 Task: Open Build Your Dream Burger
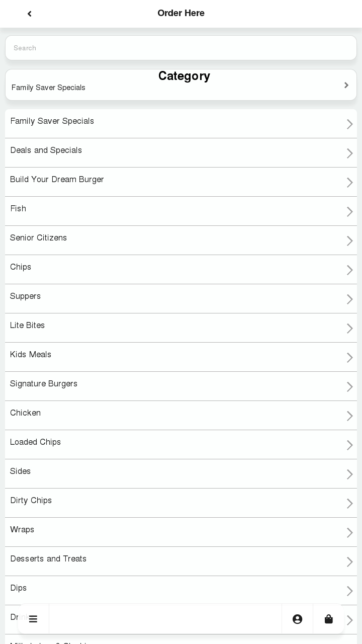pyautogui.click(x=57, y=180)
